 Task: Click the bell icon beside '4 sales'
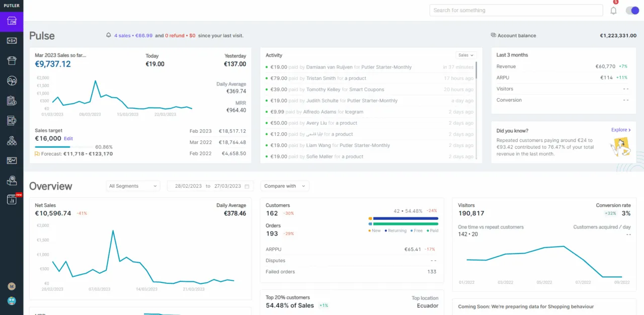(108, 36)
